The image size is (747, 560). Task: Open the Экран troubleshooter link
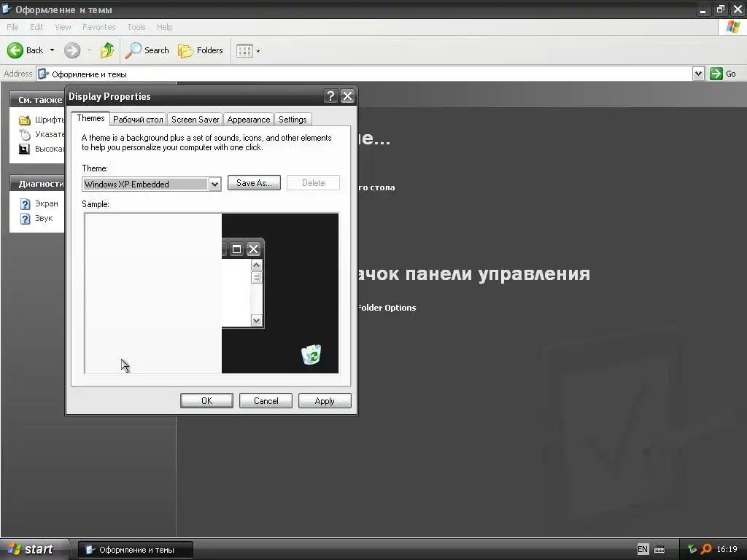(47, 203)
